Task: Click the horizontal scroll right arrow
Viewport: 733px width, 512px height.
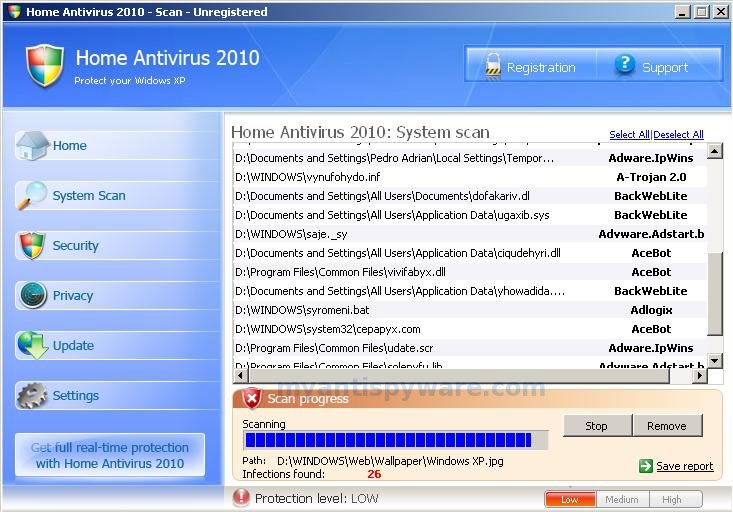Action: pyautogui.click(x=699, y=375)
